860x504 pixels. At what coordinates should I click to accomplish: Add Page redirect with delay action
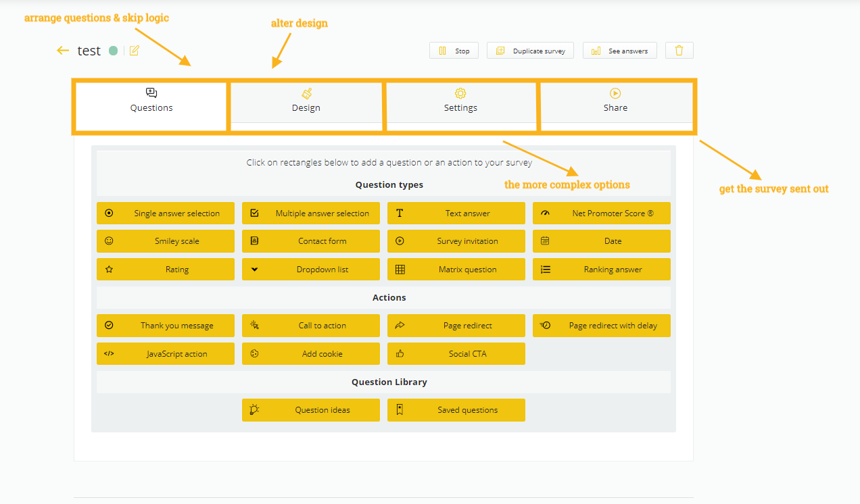(602, 325)
